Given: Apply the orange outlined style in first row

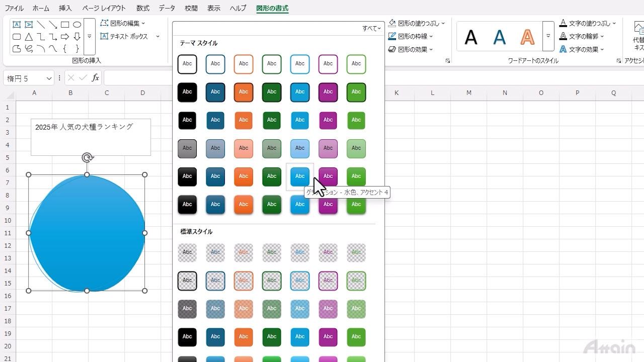Looking at the screenshot, I should click(x=244, y=64).
